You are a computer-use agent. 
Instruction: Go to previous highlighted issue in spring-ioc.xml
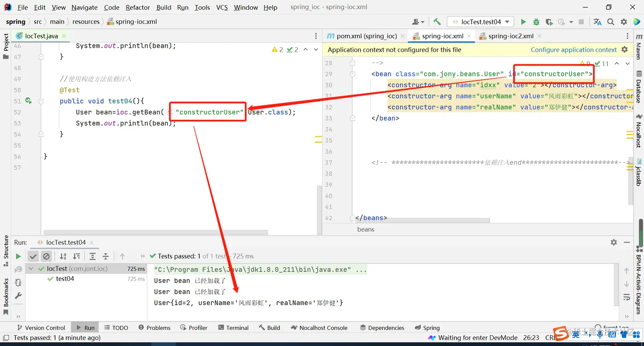click(x=617, y=63)
